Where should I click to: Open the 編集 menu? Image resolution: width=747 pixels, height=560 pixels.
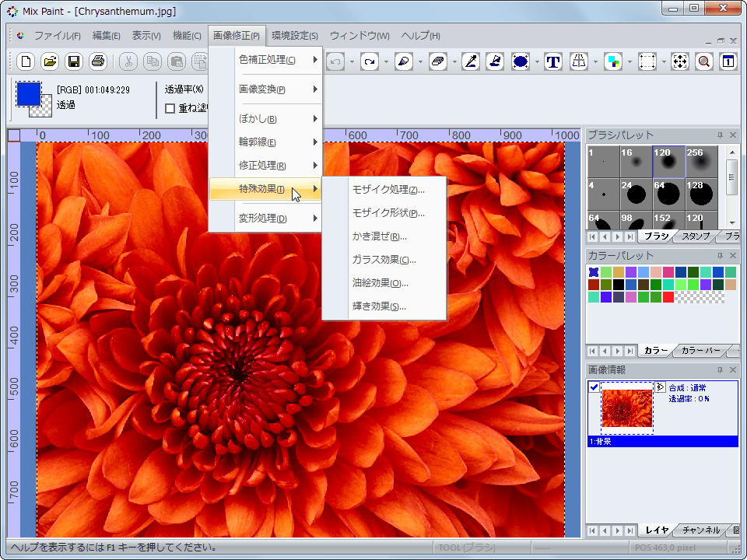106,36
